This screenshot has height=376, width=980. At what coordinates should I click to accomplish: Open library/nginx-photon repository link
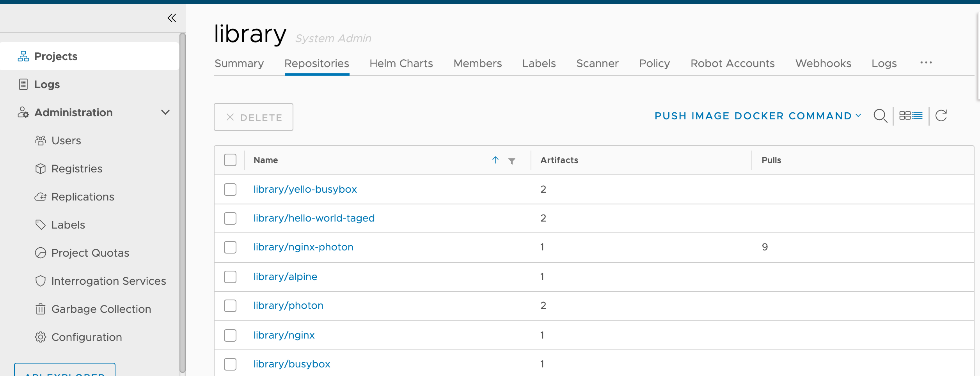(304, 247)
